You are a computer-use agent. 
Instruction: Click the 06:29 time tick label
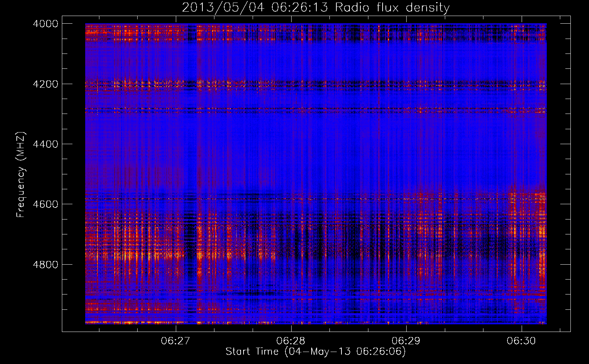point(406,341)
